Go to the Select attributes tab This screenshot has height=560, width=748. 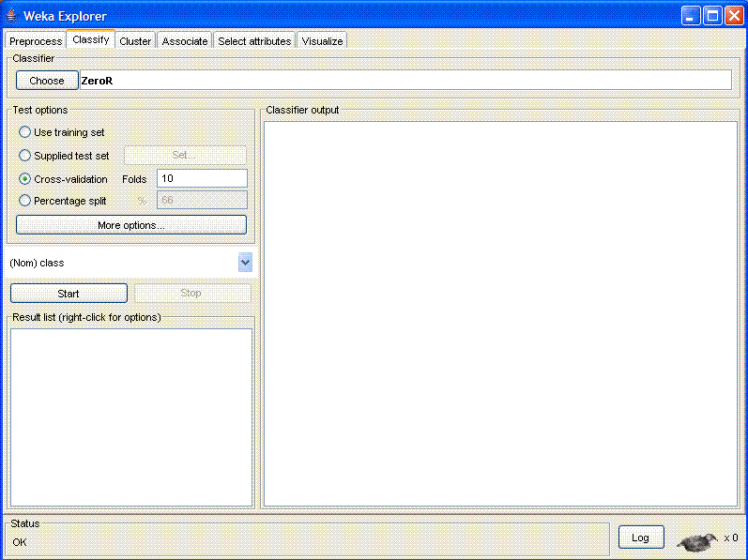tap(254, 41)
